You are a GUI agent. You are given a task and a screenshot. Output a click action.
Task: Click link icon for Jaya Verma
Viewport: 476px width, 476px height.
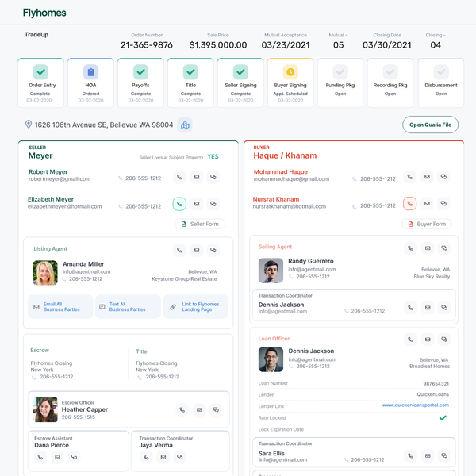coord(180,457)
